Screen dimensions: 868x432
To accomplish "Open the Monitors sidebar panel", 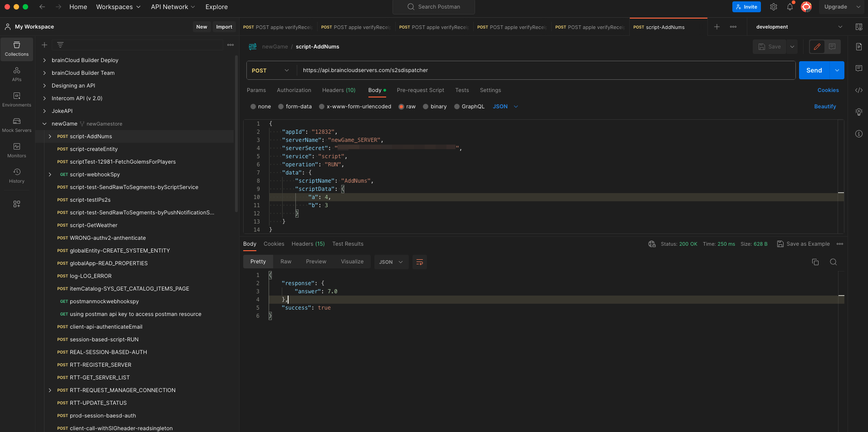I will click(17, 150).
